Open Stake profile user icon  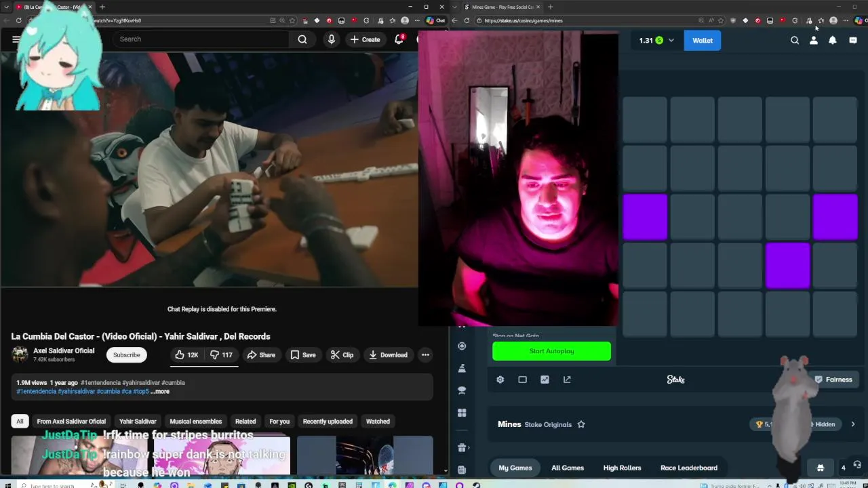pyautogui.click(x=814, y=41)
